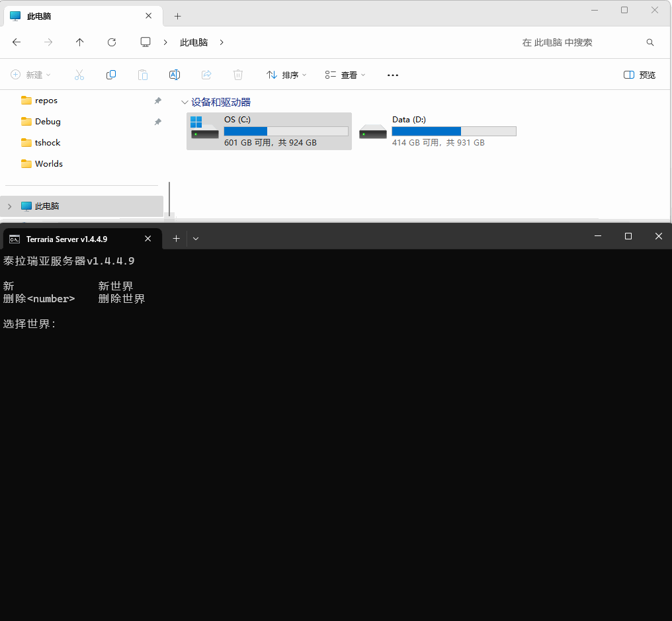Open the 查看 view dropdown

345,75
